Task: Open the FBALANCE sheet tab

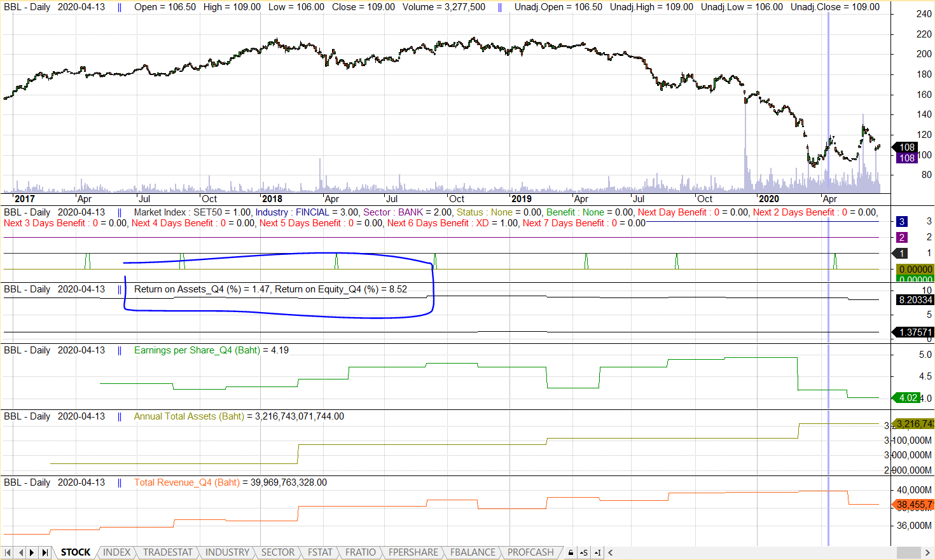Action: pos(473,552)
